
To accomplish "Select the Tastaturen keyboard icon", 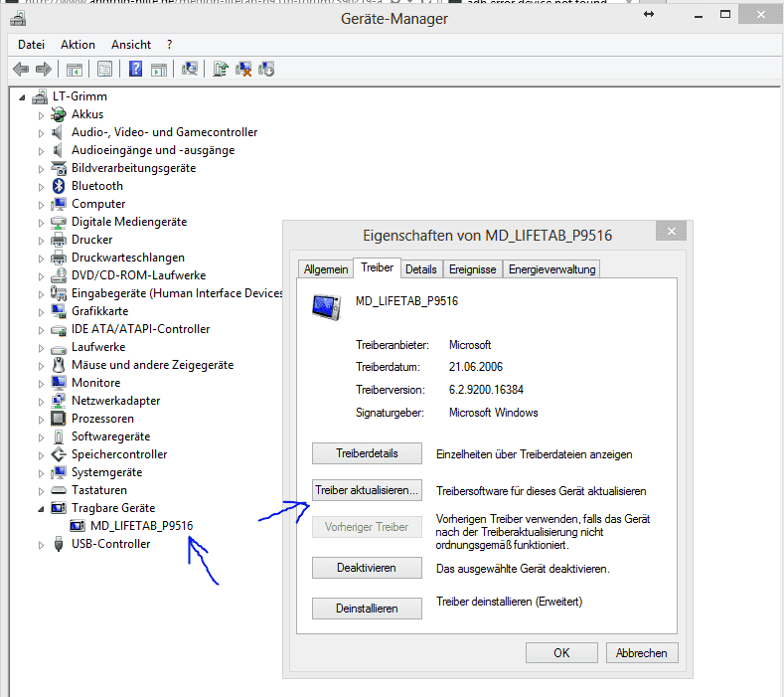I will click(x=59, y=490).
